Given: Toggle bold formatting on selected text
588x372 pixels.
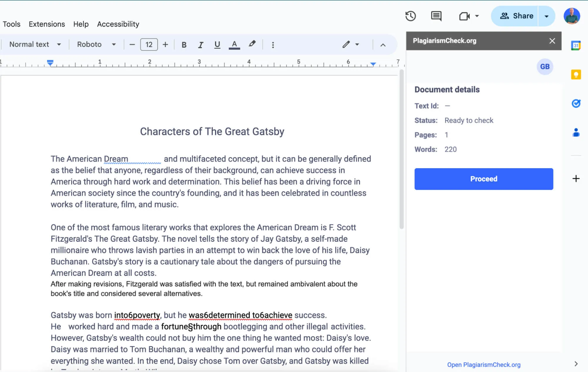Looking at the screenshot, I should click(184, 45).
